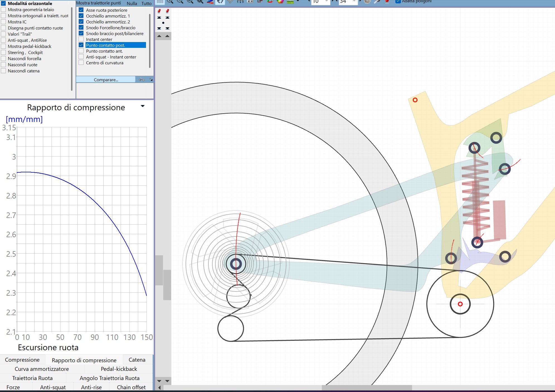The width and height of the screenshot is (555, 392).
Task: Enable Mostra geometria telaio
Action: 4,9
